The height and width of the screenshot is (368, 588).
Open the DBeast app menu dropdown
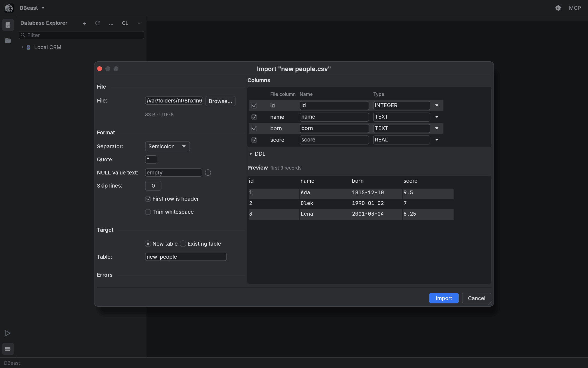(32, 8)
